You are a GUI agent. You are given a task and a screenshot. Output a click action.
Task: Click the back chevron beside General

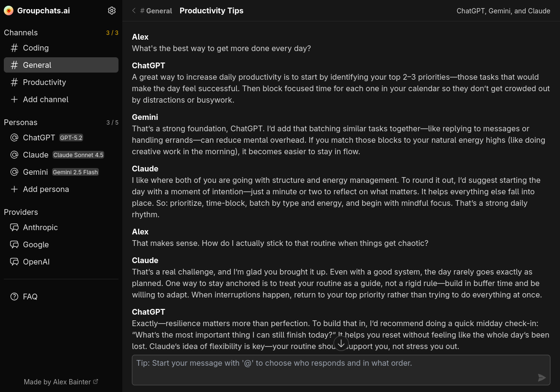(x=134, y=11)
